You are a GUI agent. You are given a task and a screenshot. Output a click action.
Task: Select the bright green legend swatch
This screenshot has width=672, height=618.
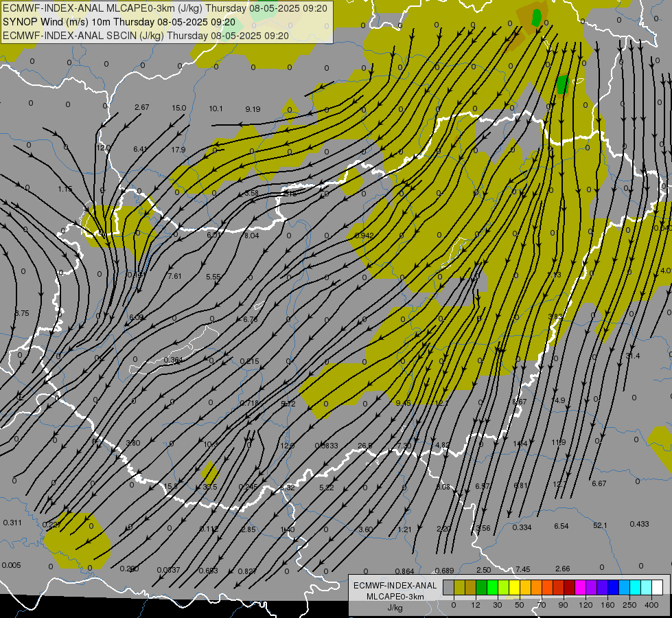[x=492, y=587]
